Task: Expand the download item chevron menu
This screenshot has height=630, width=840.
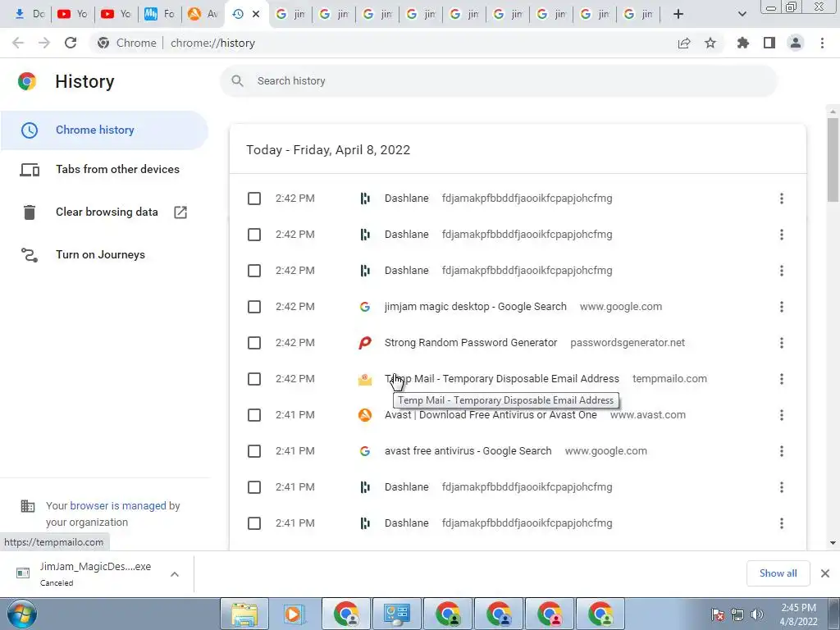Action: pos(175,573)
